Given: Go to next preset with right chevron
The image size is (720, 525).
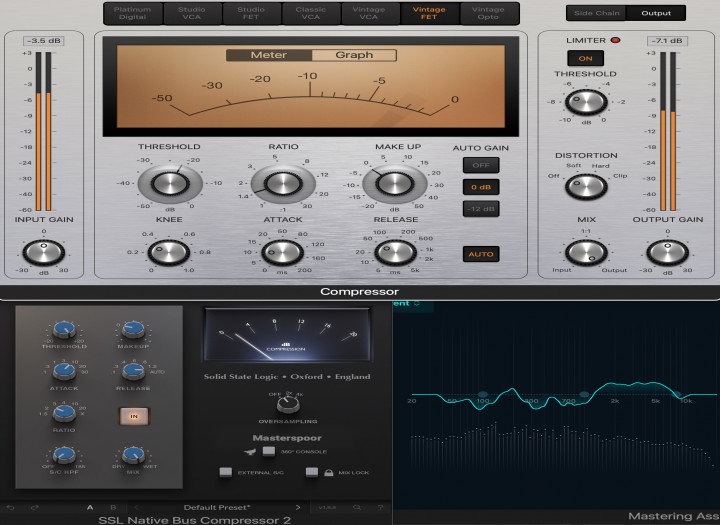Looking at the screenshot, I should [297, 507].
